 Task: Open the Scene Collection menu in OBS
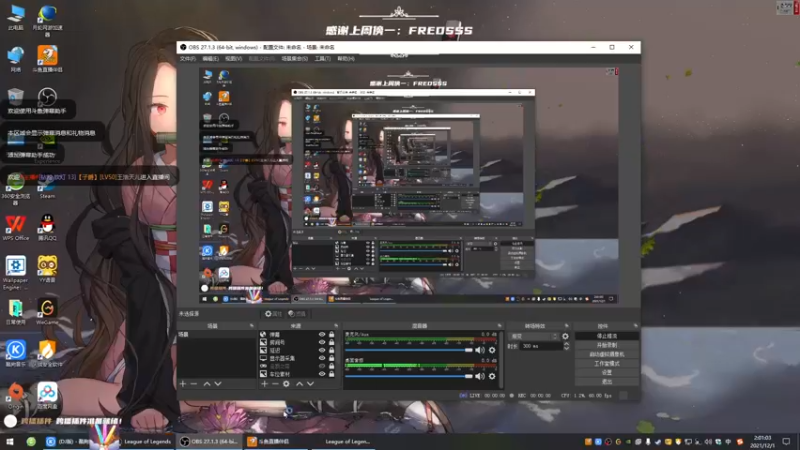point(295,59)
